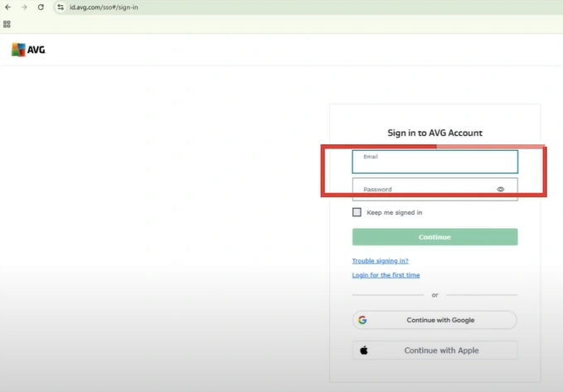Image resolution: width=563 pixels, height=392 pixels.
Task: Check the Keep me signed in box
Action: coord(357,212)
